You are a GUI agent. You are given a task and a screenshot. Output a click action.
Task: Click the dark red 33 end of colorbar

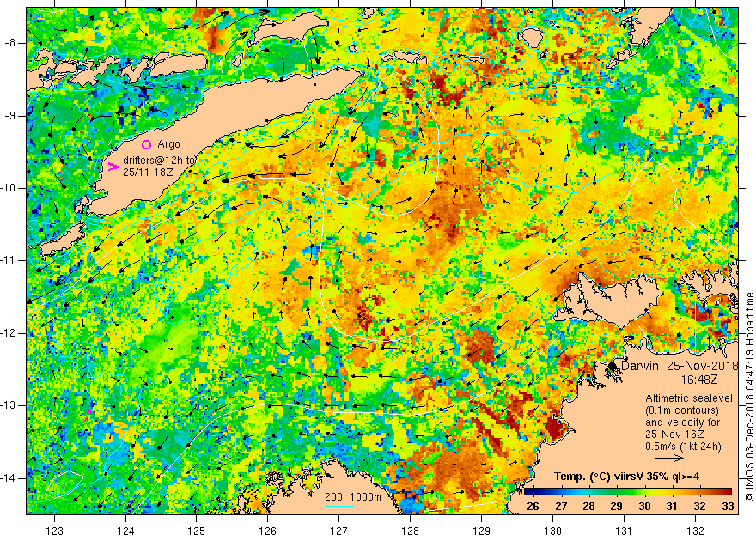[727, 492]
